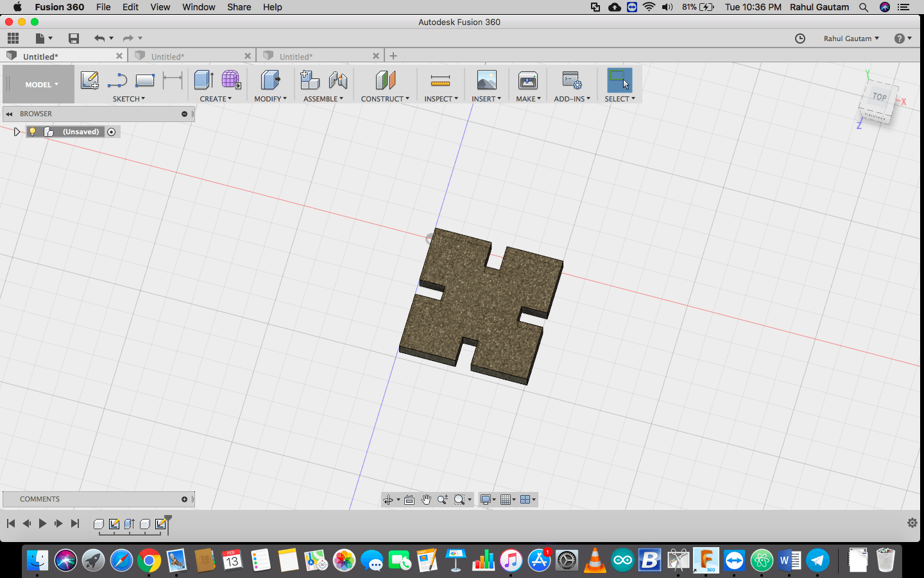
Task: Open the MODIFY dropdown menu
Action: tap(270, 99)
